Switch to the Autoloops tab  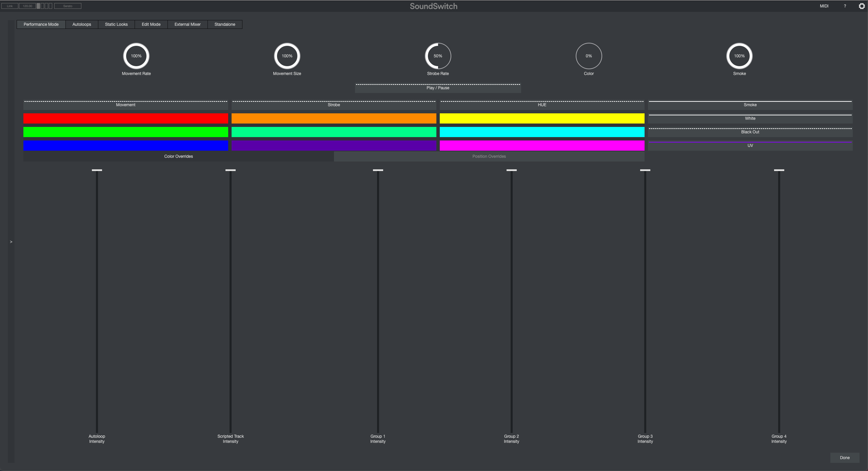82,24
